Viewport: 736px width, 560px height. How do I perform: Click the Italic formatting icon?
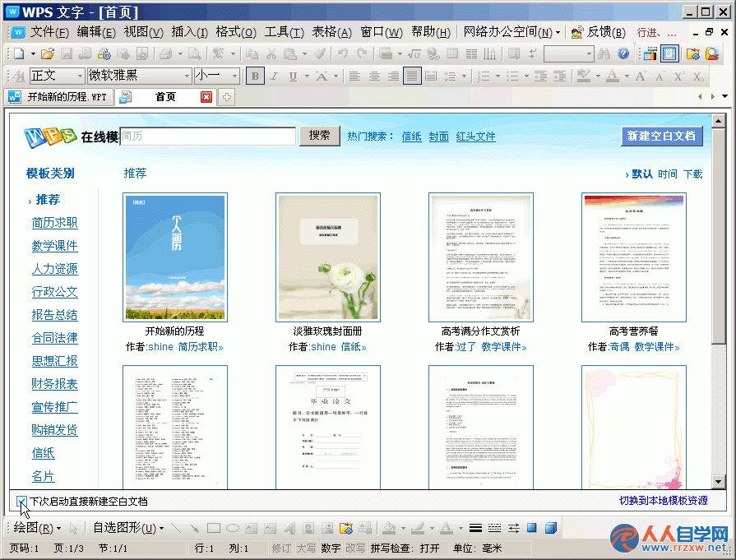(274, 76)
